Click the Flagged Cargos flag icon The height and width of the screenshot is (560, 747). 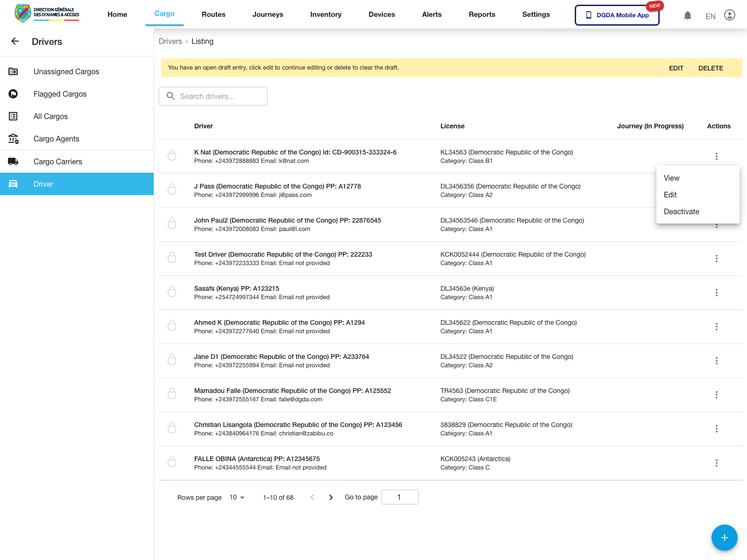tap(13, 94)
